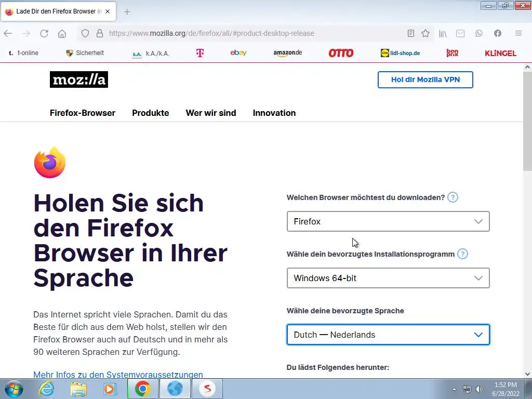The width and height of the screenshot is (532, 399).
Task: Click the browser forward arrow
Action: pos(26,33)
